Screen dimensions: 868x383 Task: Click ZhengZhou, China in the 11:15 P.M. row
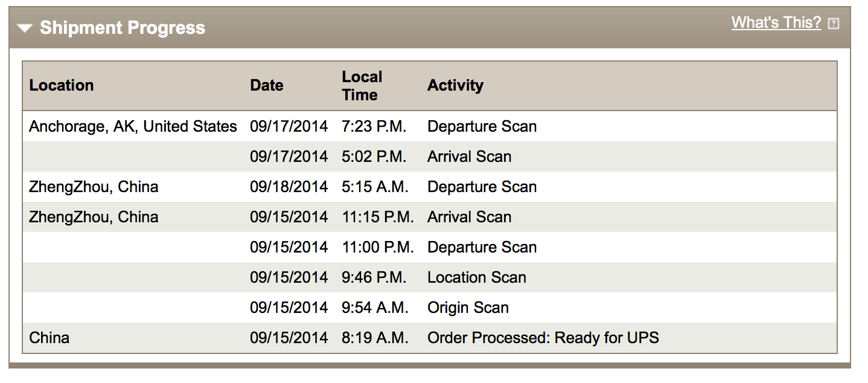[94, 217]
